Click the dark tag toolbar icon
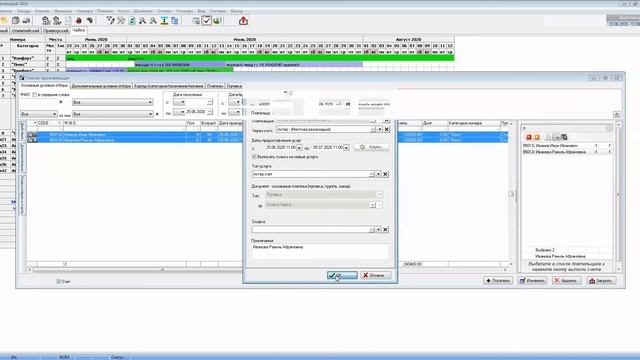Screen dimensions: 640x360 [89, 20]
